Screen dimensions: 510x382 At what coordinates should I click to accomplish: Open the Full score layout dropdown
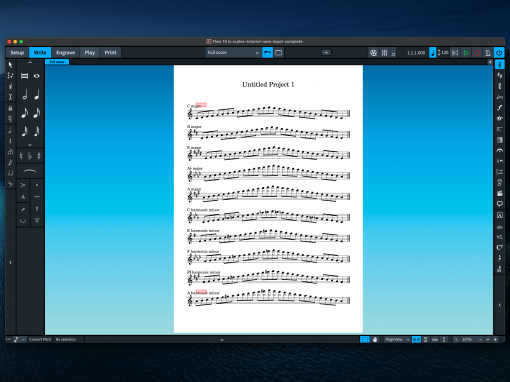pyautogui.click(x=233, y=53)
